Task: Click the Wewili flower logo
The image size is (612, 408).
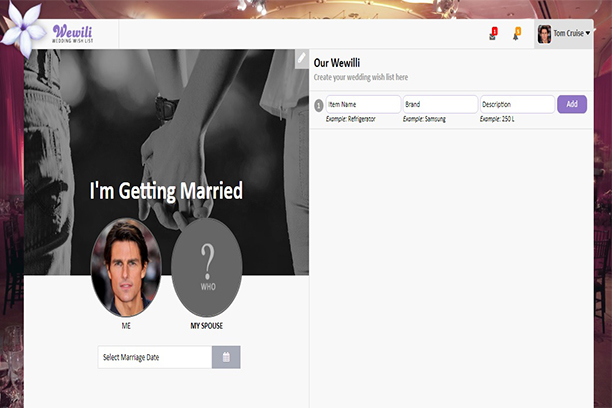Action: (x=22, y=29)
